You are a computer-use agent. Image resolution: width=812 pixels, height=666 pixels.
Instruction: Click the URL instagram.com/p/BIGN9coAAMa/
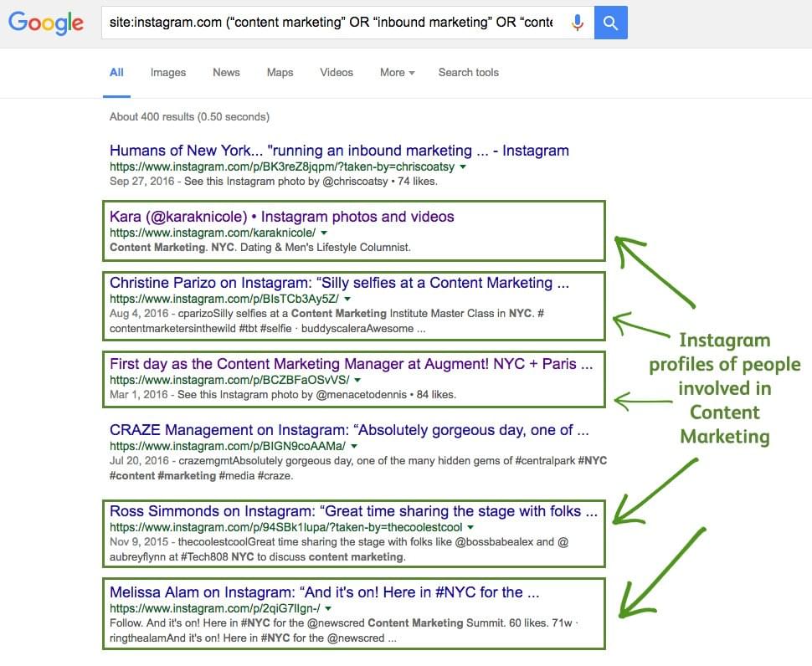pos(228,446)
